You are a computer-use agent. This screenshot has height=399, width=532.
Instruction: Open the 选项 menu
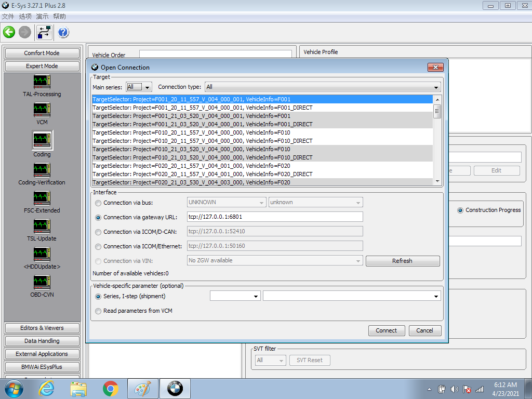pyautogui.click(x=25, y=16)
